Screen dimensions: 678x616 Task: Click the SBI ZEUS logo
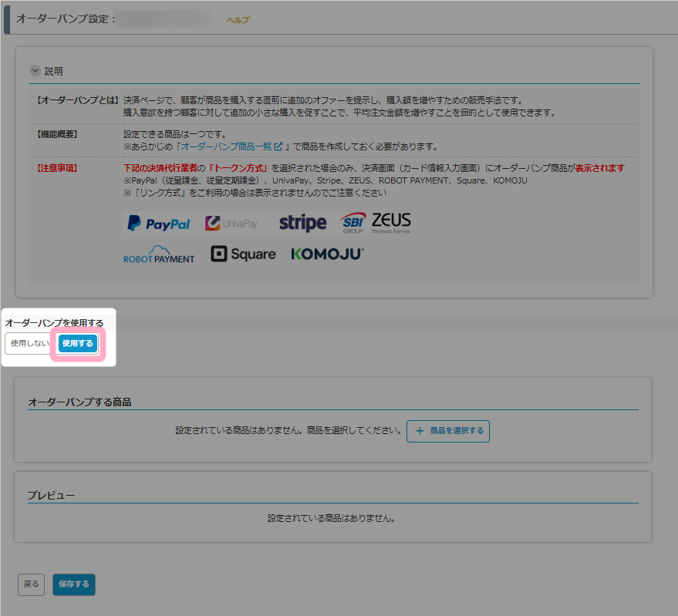click(x=376, y=223)
